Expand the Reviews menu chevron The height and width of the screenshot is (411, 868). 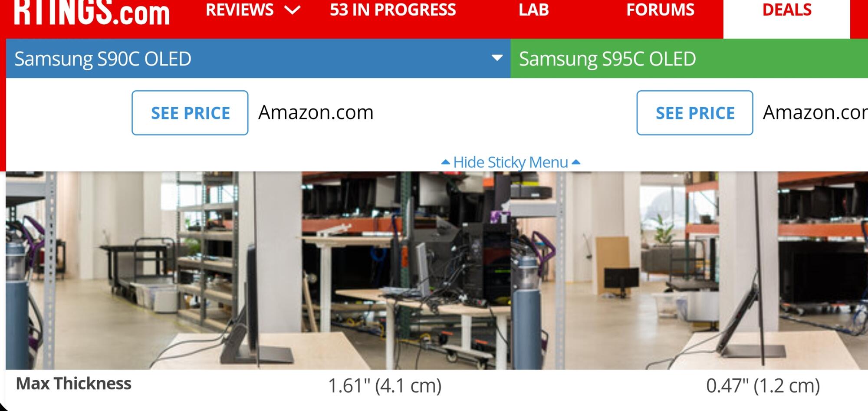pyautogui.click(x=293, y=10)
